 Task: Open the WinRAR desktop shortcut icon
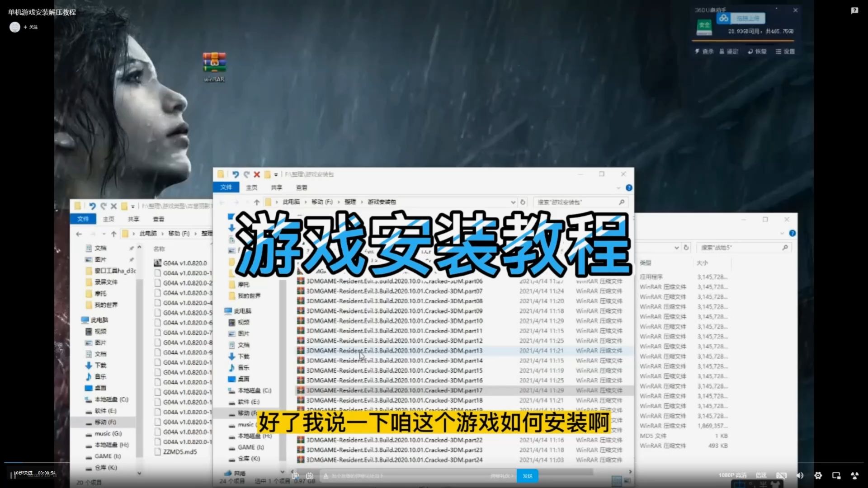click(214, 67)
